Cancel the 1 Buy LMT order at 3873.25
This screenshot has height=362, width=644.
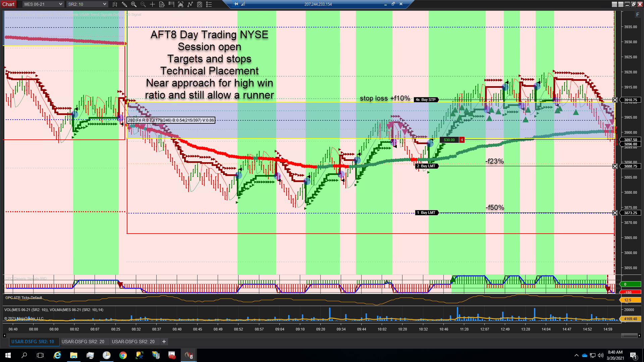615,213
